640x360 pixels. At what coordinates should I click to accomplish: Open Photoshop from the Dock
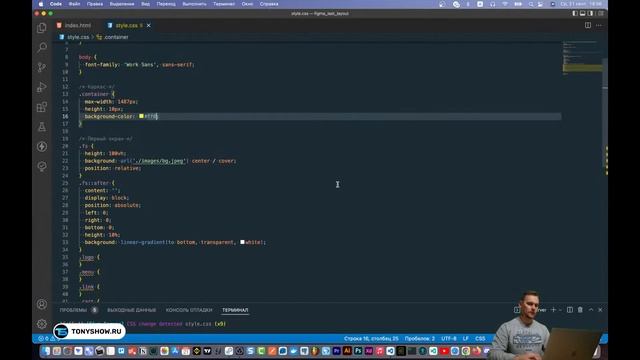pos(358,351)
